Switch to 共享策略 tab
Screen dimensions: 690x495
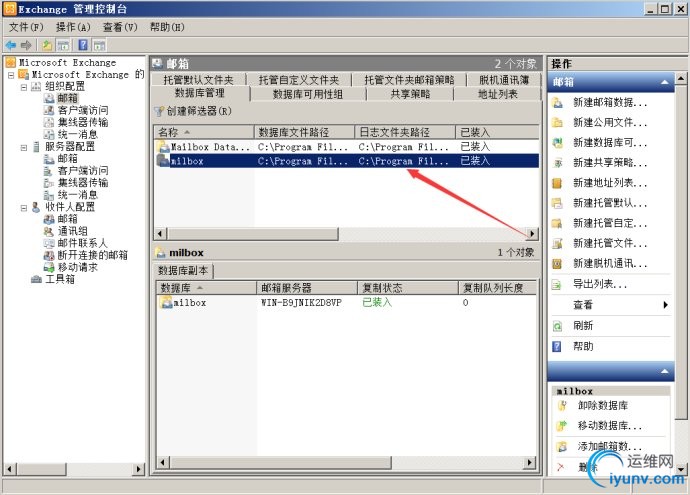(410, 94)
